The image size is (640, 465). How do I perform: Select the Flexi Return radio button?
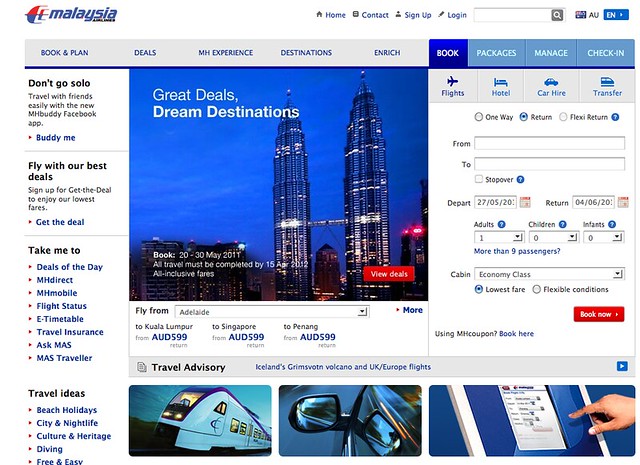pos(563,117)
